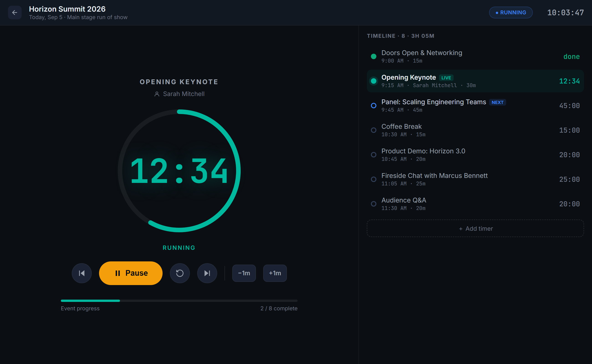Image resolution: width=592 pixels, height=364 pixels.
Task: Click the circular countdown ring
Action: pyautogui.click(x=179, y=171)
